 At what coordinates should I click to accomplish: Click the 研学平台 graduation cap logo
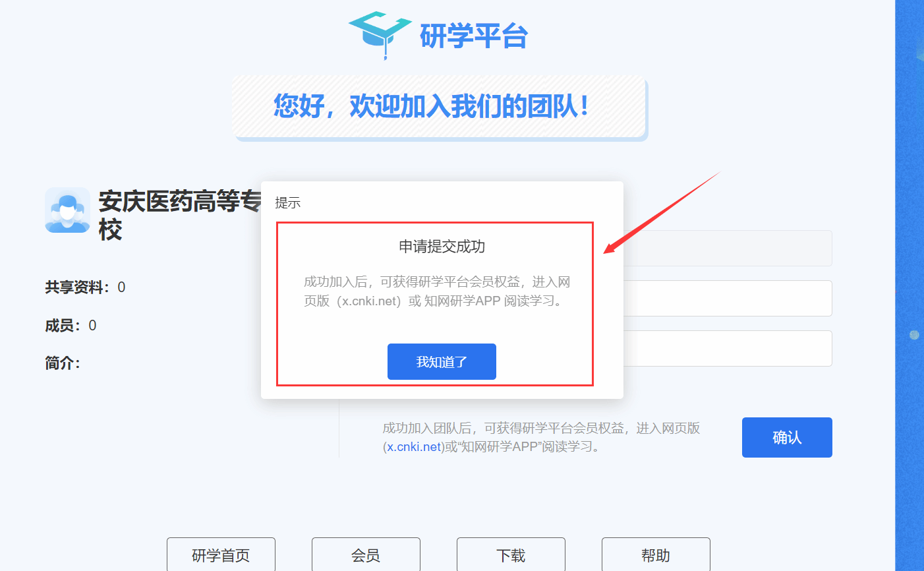(380, 34)
